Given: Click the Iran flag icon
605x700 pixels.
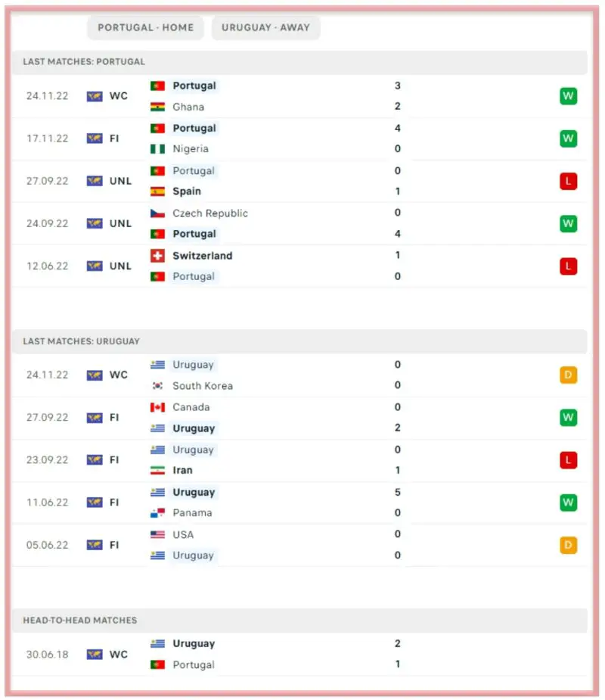Looking at the screenshot, I should (x=157, y=470).
